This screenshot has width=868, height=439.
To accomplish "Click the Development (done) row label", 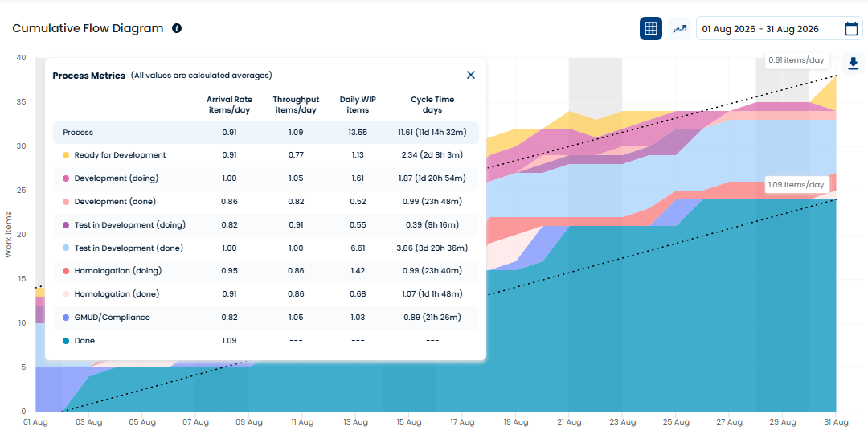I will point(115,202).
